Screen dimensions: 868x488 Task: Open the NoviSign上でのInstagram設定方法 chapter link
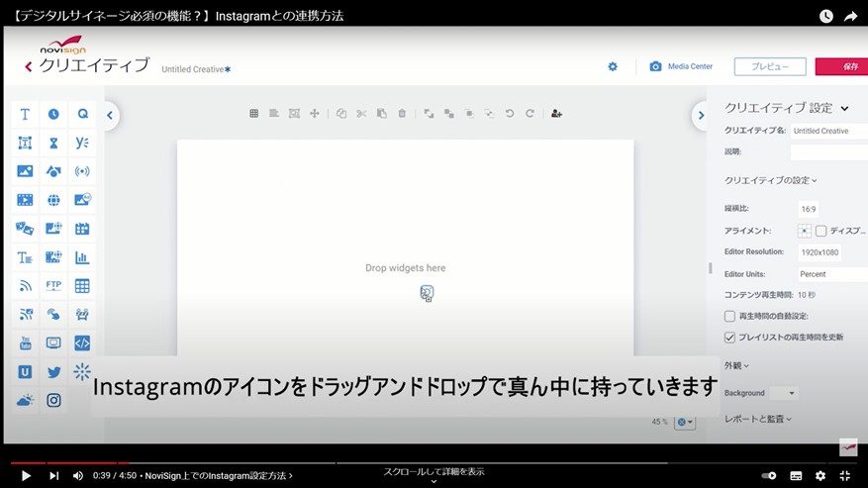tap(219, 475)
